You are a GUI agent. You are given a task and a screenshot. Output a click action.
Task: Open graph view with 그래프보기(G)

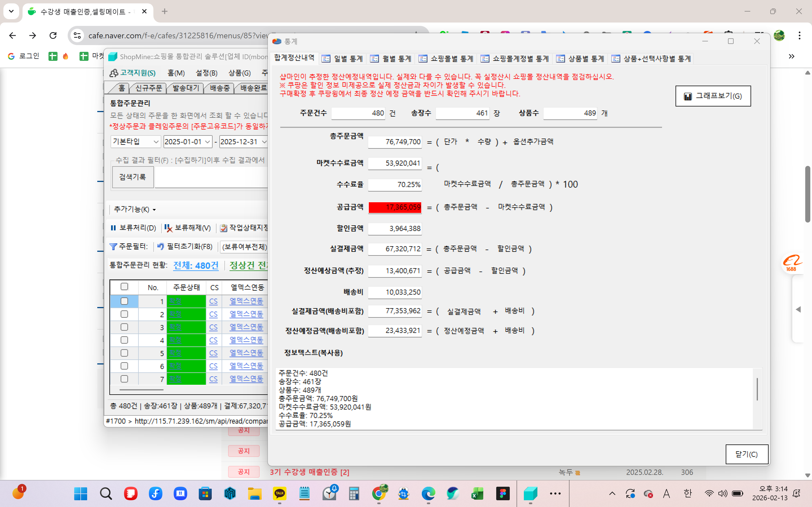coord(713,96)
